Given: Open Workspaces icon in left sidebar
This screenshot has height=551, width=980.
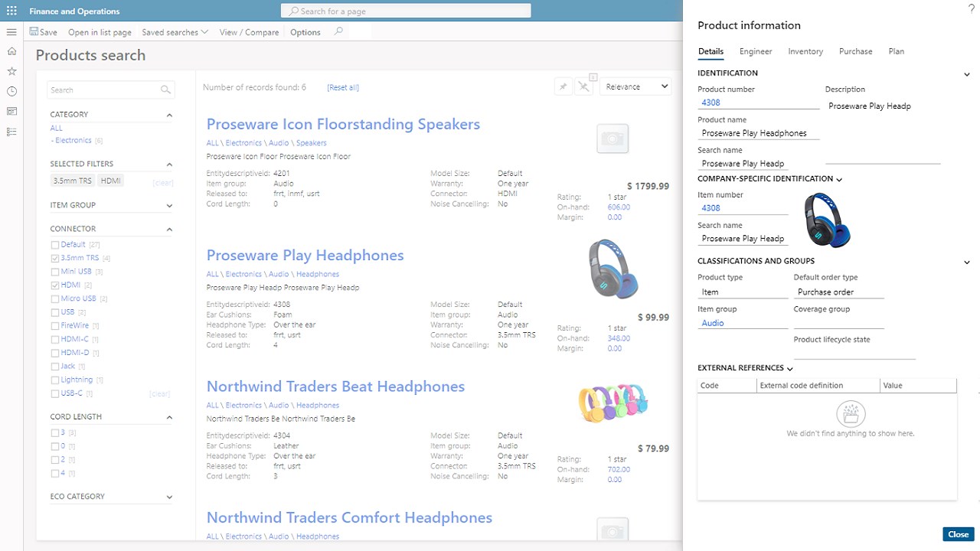Looking at the screenshot, I should click(x=11, y=112).
